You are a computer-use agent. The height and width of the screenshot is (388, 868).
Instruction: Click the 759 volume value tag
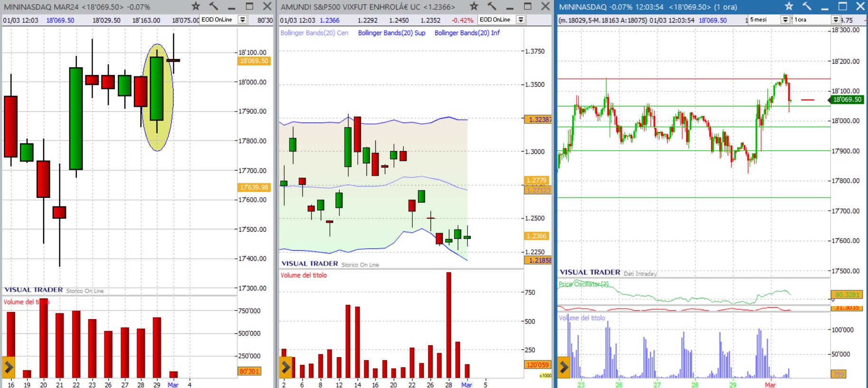(839, 374)
